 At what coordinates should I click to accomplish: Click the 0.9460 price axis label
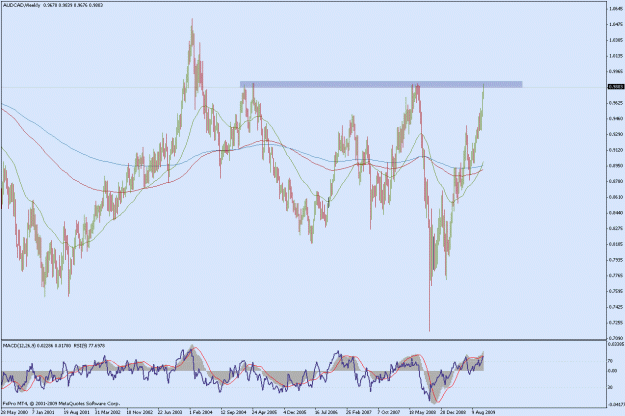(616, 118)
